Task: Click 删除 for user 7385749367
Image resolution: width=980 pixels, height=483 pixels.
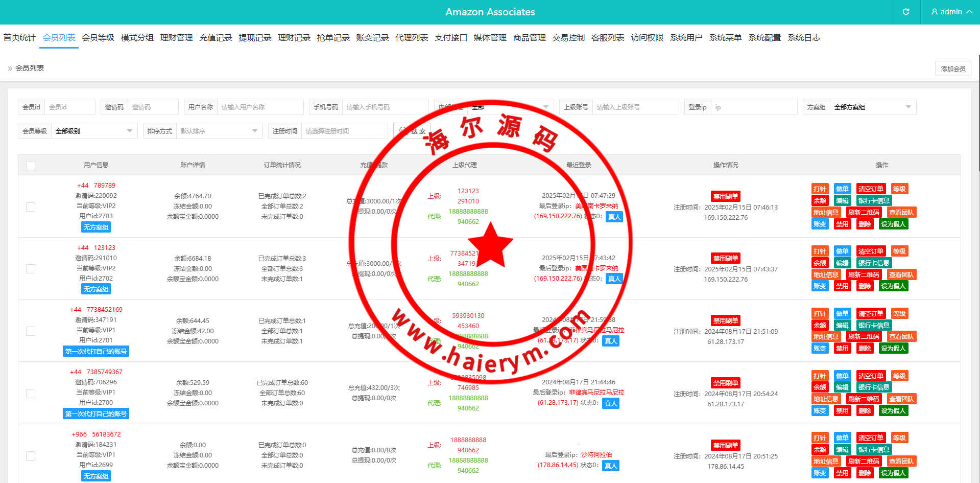Action: pos(865,411)
